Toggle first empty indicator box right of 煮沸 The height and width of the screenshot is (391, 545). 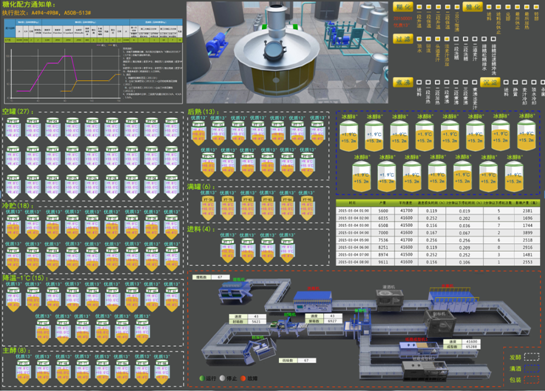click(x=419, y=82)
